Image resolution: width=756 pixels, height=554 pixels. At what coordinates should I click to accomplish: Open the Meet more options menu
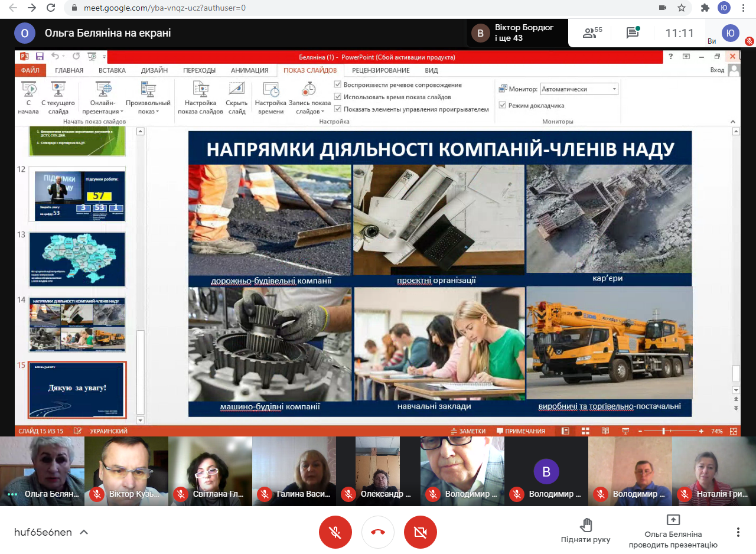pos(738,532)
